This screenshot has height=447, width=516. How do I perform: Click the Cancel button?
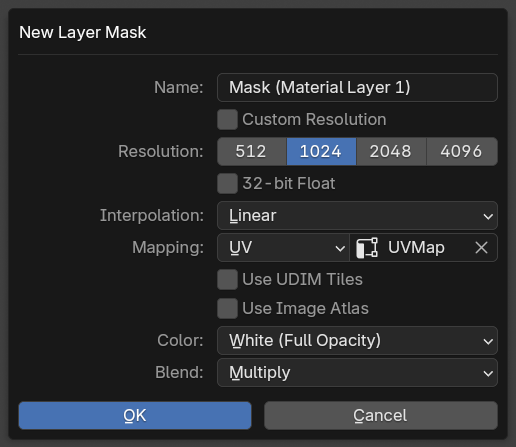click(x=381, y=415)
